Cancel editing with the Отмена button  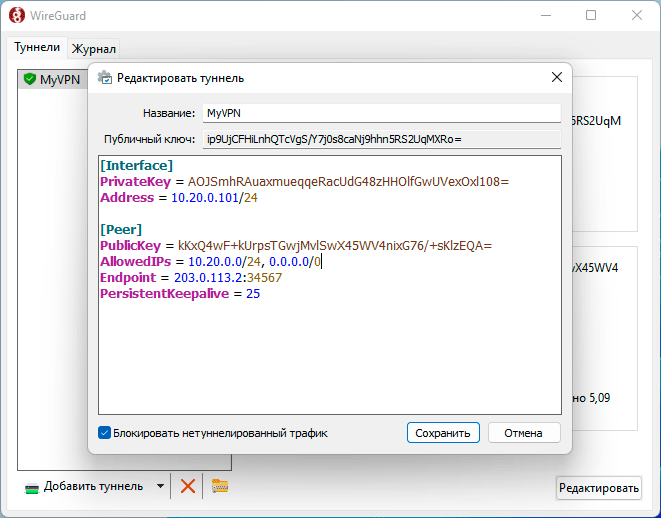pos(523,433)
